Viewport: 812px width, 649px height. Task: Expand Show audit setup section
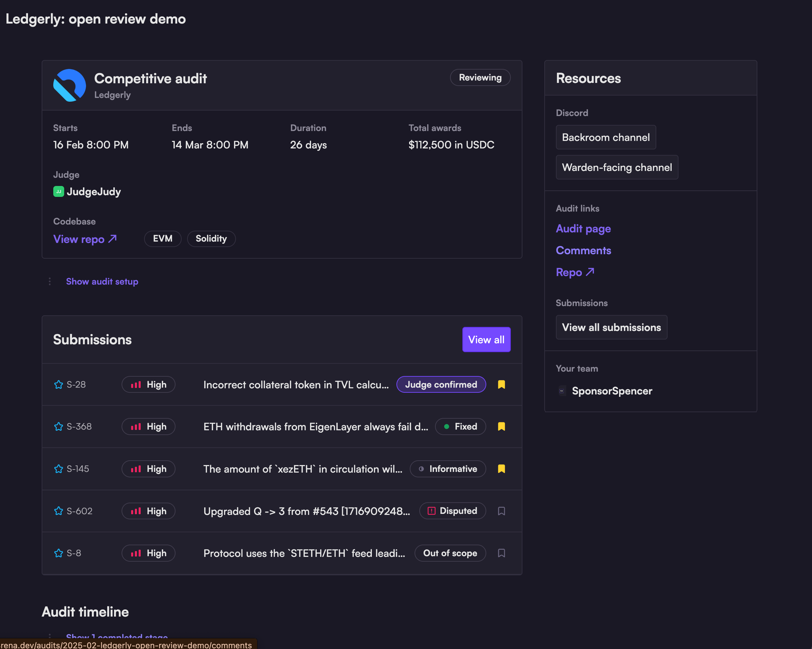coord(102,282)
